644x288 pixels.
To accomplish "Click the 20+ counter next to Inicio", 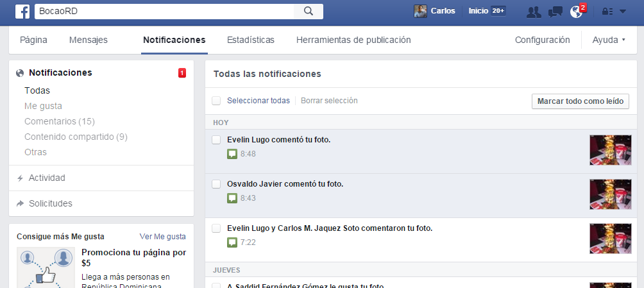I will coord(498,11).
